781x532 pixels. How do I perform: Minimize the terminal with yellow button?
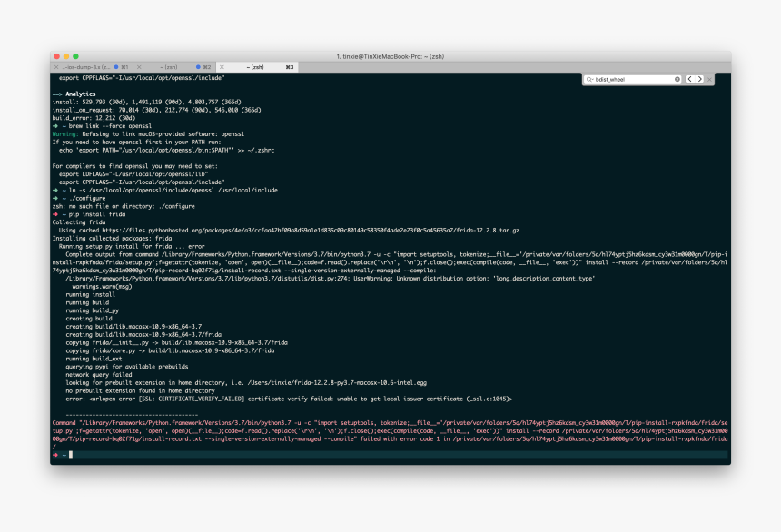click(x=66, y=56)
